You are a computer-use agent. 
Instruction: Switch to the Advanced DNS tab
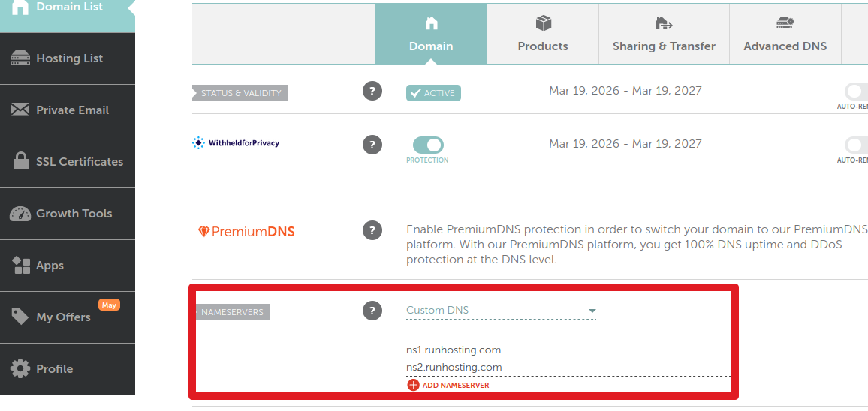pyautogui.click(x=785, y=34)
